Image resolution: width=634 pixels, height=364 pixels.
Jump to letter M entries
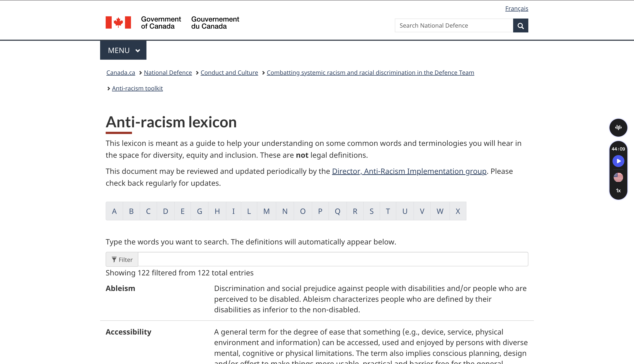[x=266, y=211]
